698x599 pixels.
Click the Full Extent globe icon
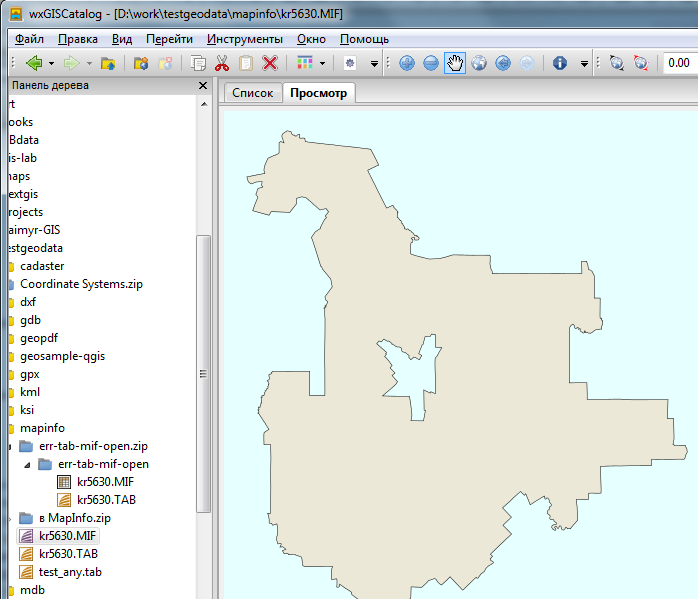479,63
